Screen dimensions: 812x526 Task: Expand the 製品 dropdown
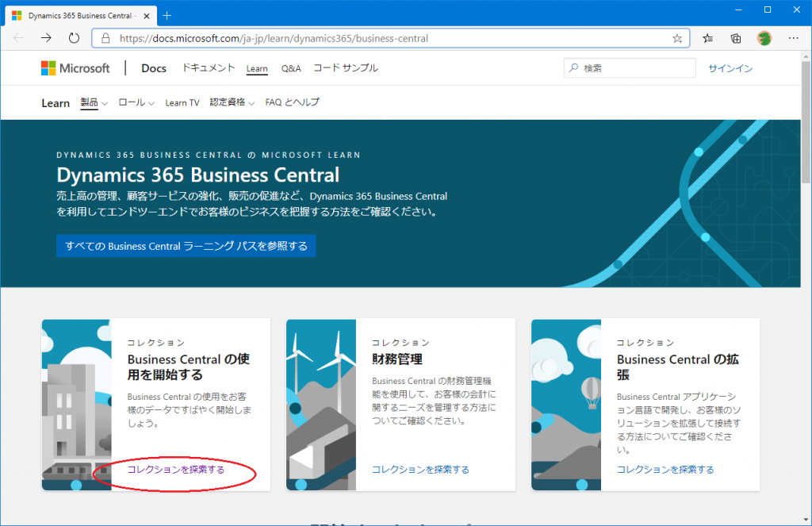click(x=94, y=102)
